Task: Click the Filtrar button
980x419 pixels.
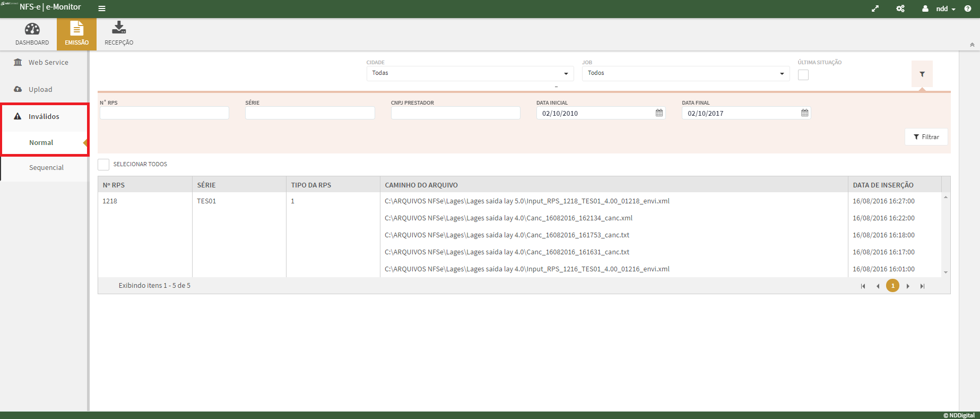Action: [x=926, y=137]
